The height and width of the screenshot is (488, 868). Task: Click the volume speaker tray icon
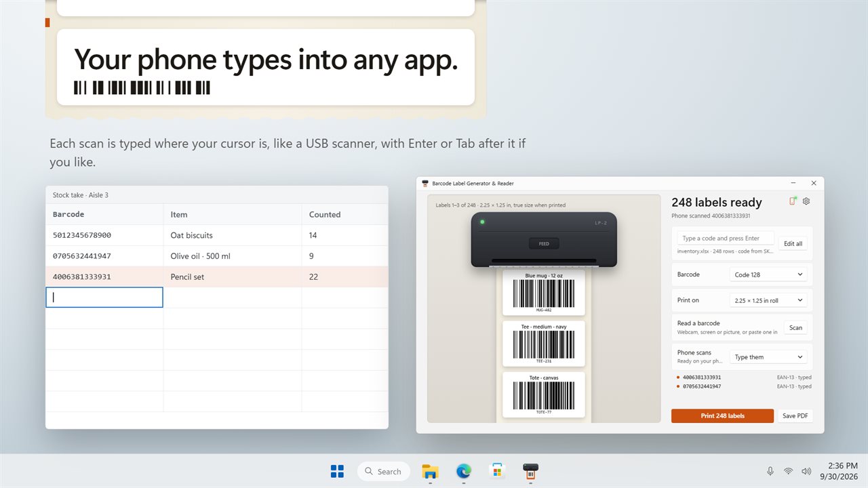coord(806,471)
